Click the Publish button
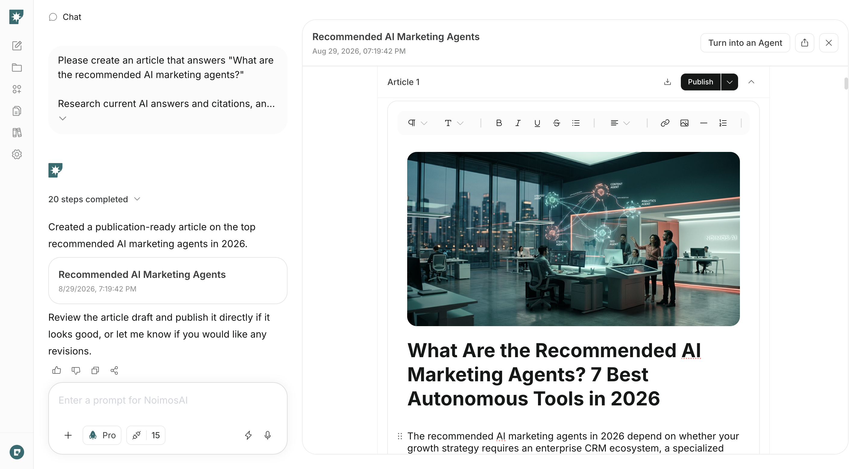This screenshot has width=868, height=469. pos(700,82)
